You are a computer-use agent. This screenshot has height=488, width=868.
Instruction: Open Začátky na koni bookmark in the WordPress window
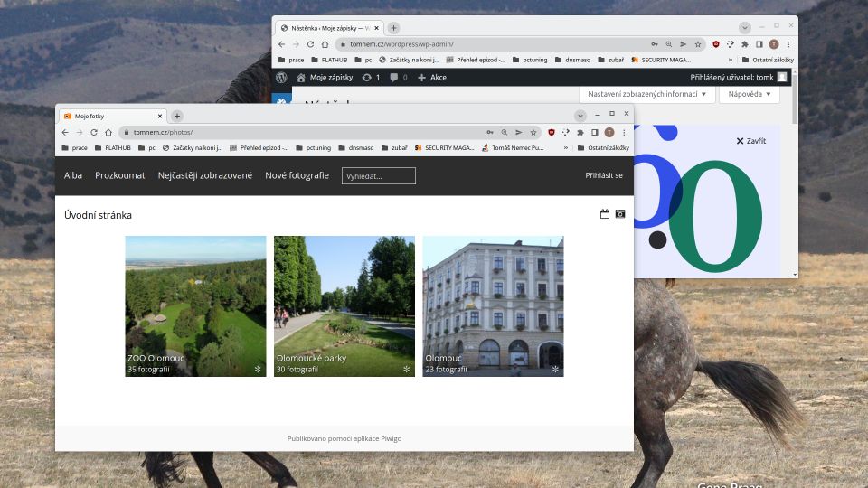click(x=409, y=60)
